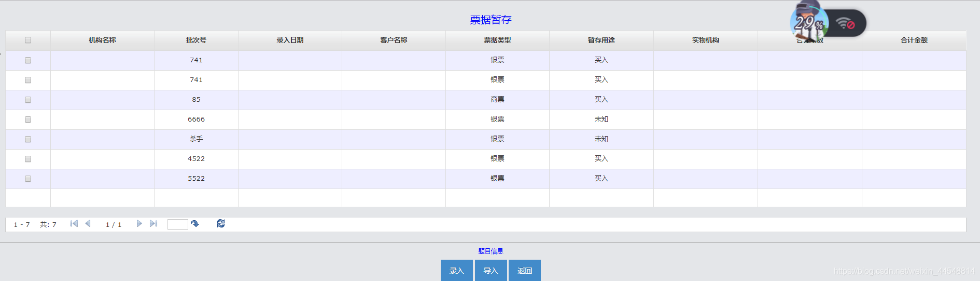Screen dimensions: 980x281
Task: Select the checkbox for batch 85
Action: (28, 100)
